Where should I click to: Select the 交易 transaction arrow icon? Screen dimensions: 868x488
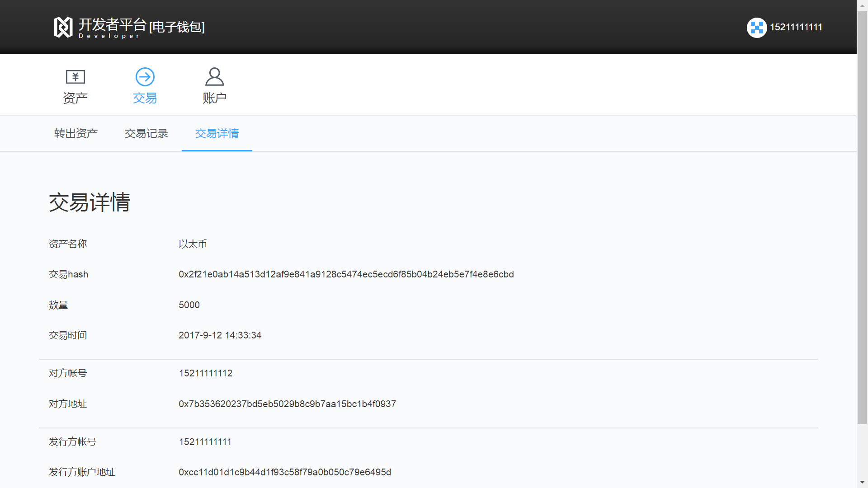(145, 77)
